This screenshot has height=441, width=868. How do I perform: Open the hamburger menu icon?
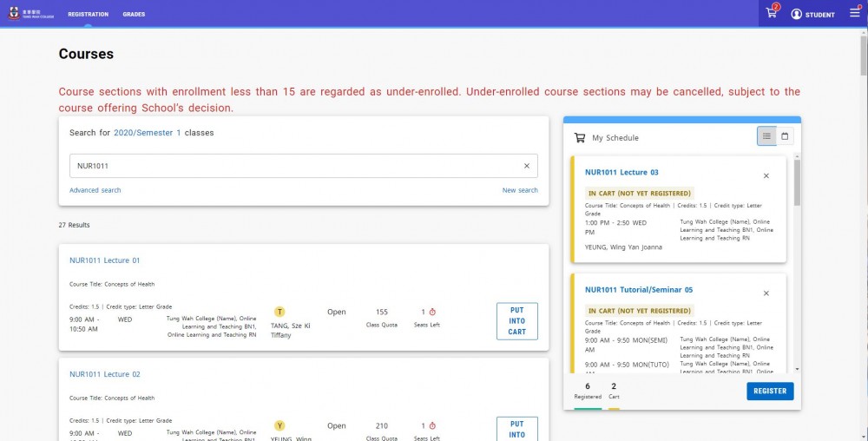coord(855,13)
